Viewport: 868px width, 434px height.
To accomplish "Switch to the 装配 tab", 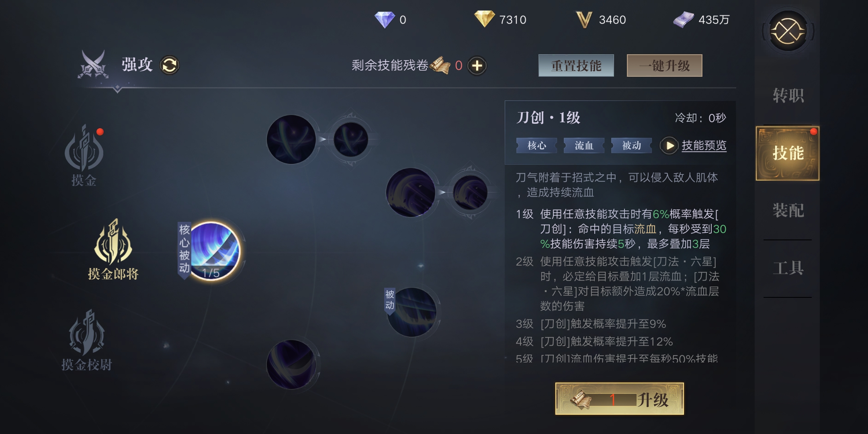I will (x=788, y=210).
